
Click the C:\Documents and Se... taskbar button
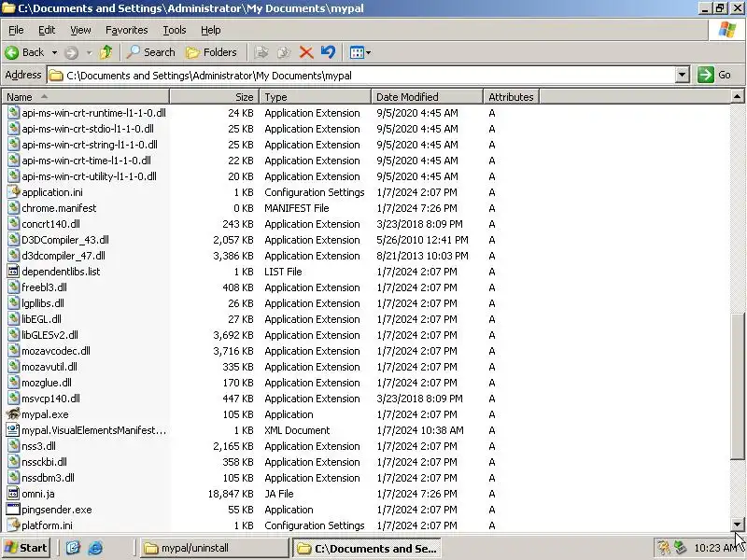[x=366, y=548]
